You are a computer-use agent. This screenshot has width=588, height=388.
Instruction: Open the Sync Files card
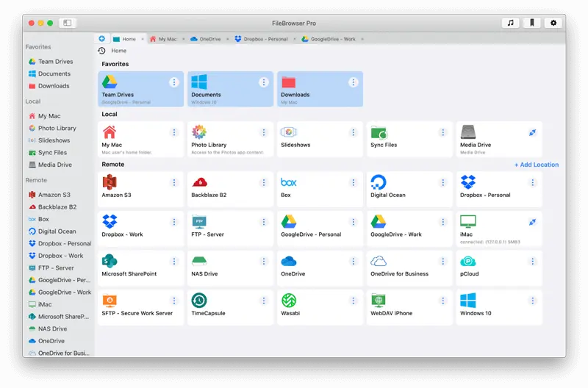click(409, 140)
